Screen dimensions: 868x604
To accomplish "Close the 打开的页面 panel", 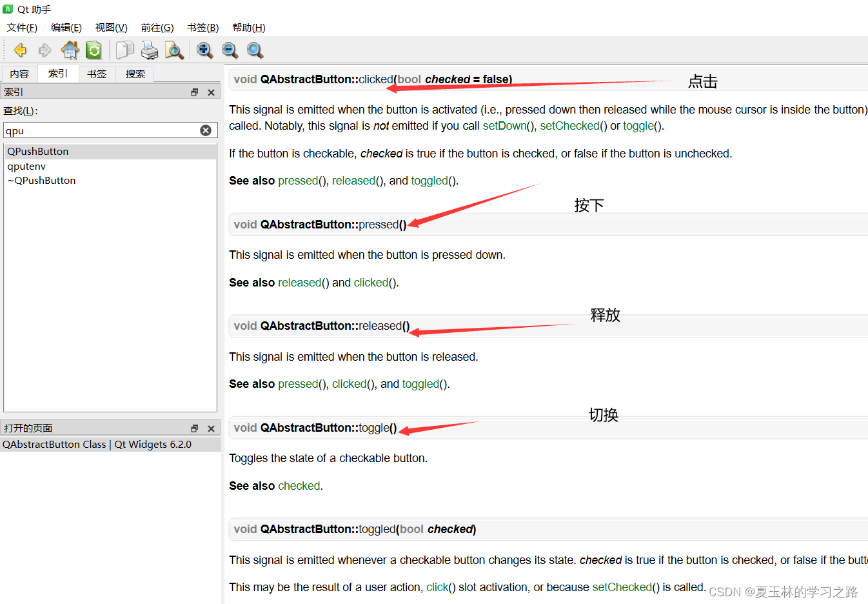I will coord(211,428).
